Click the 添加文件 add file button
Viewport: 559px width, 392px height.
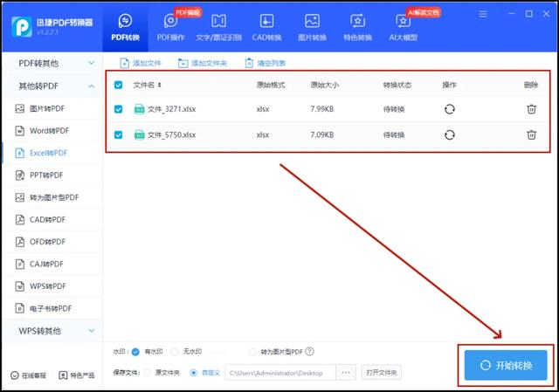[x=141, y=63]
